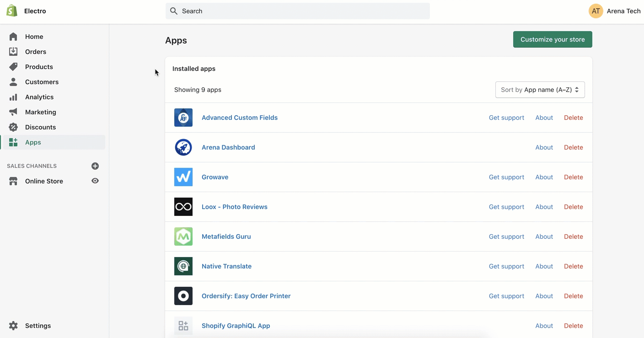Click the Apps grid icon
Screen dimensions: 644x338
(13, 142)
